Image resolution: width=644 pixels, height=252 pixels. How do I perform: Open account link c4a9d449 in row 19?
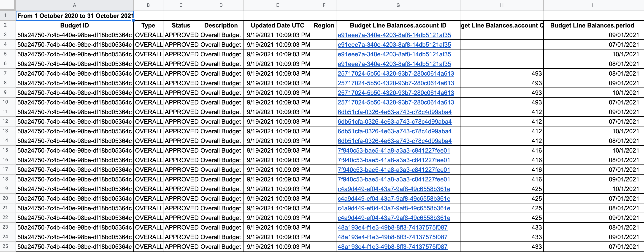[x=394, y=189]
